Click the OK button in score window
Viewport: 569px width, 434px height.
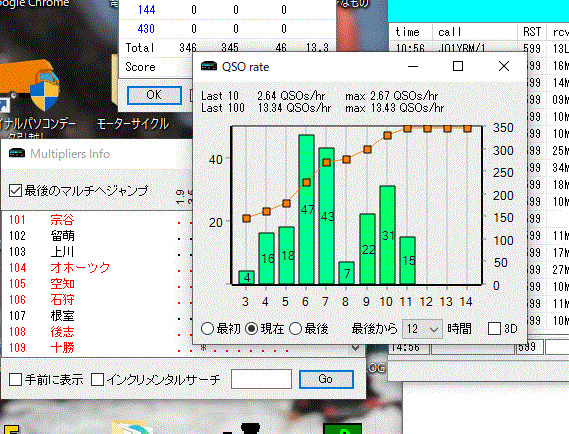click(x=154, y=95)
